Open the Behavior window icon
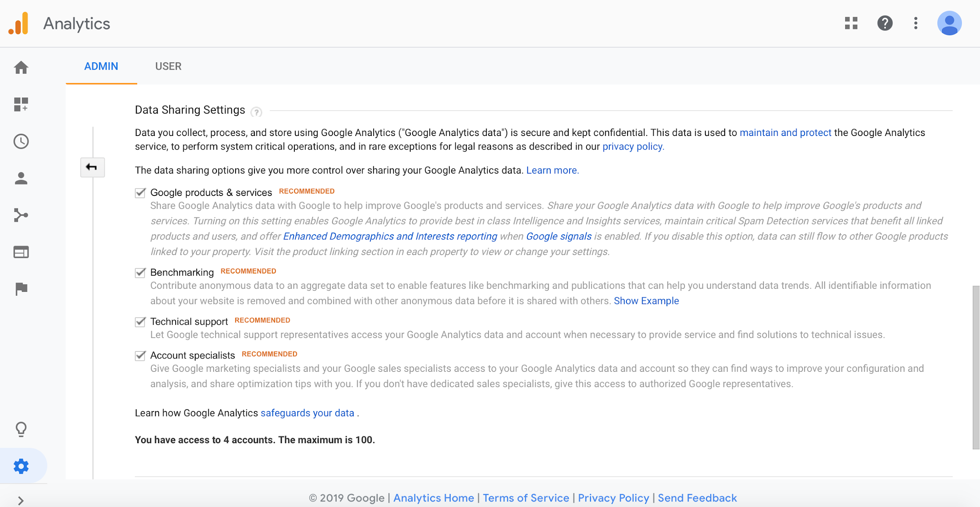The width and height of the screenshot is (980, 507). click(21, 252)
